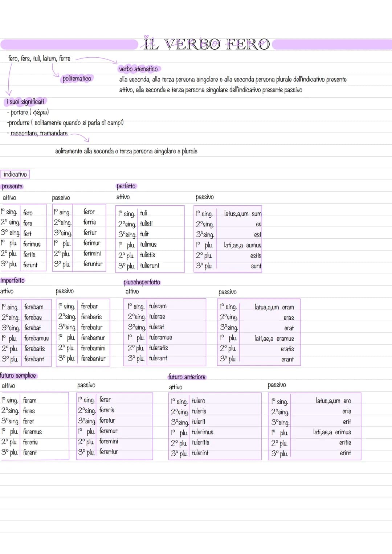Click the small heart doodle above the title

click(146, 37)
